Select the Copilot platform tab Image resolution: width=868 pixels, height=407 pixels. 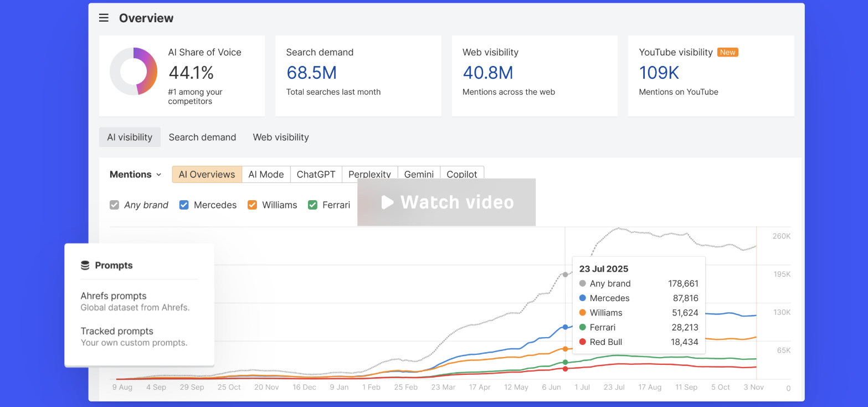tap(462, 174)
